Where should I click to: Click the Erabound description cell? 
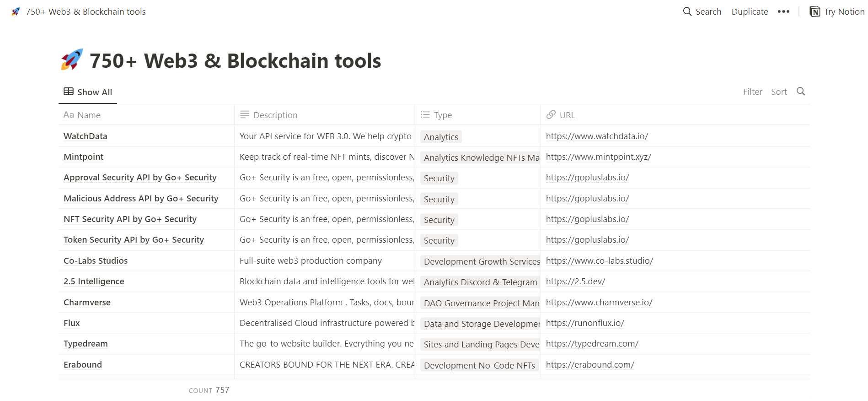pos(325,365)
